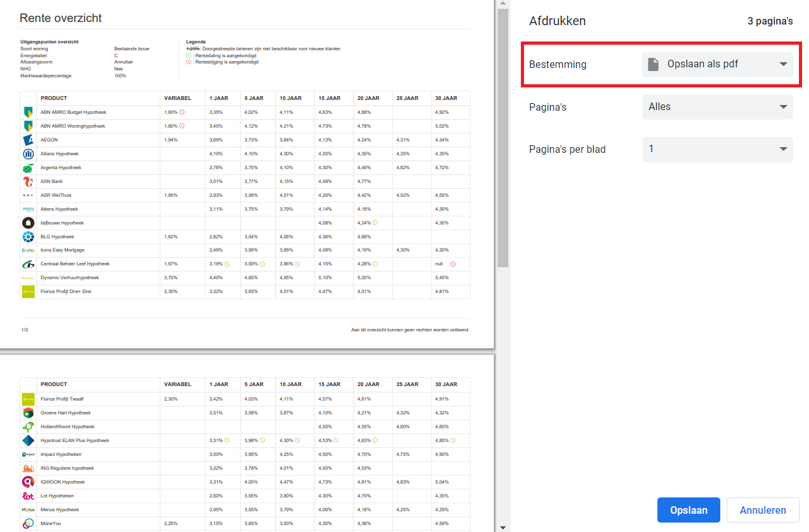Click the ASR WelThuis logo
The width and height of the screenshot is (809, 532).
[28, 195]
